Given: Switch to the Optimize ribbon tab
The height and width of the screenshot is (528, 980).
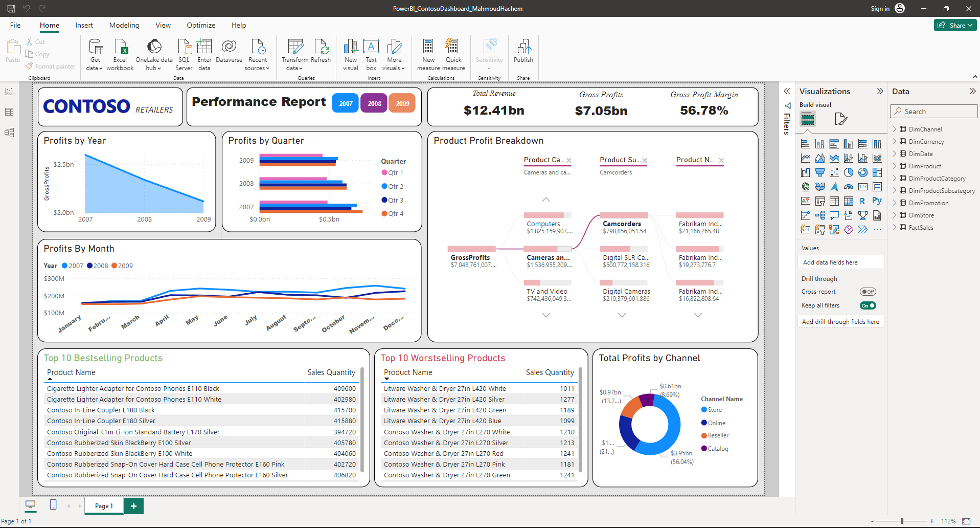Looking at the screenshot, I should (201, 25).
